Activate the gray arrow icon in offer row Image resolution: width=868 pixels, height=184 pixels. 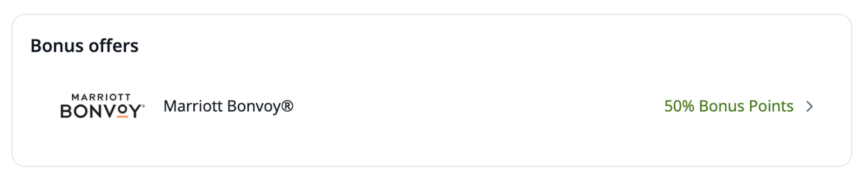[810, 106]
